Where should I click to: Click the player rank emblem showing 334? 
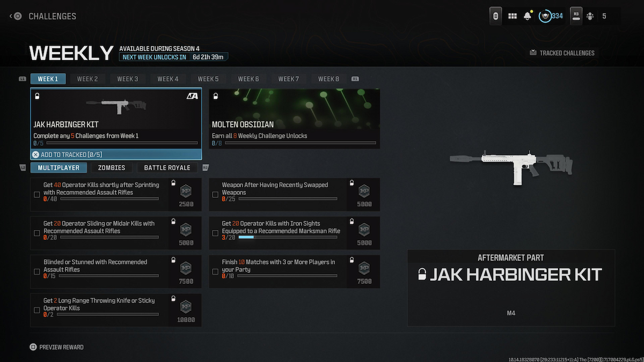pyautogui.click(x=546, y=16)
